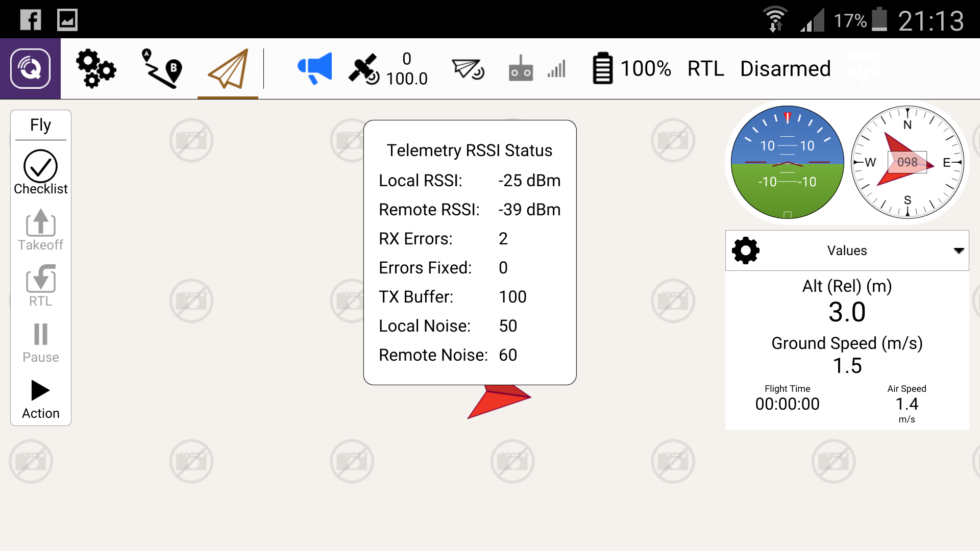Screen dimensions: 980x551
Task: Open telemetry RSSI indicator icon
Action: tap(468, 68)
